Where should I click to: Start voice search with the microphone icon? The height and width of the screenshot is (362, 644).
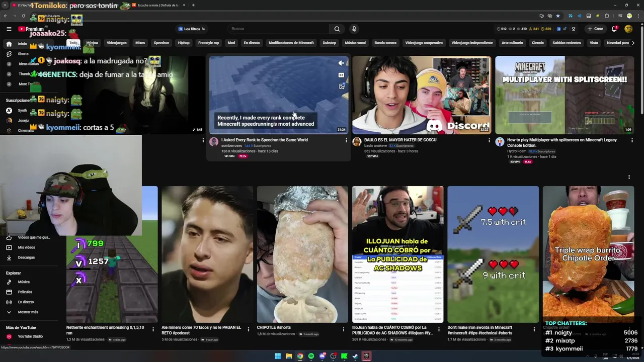pyautogui.click(x=354, y=29)
